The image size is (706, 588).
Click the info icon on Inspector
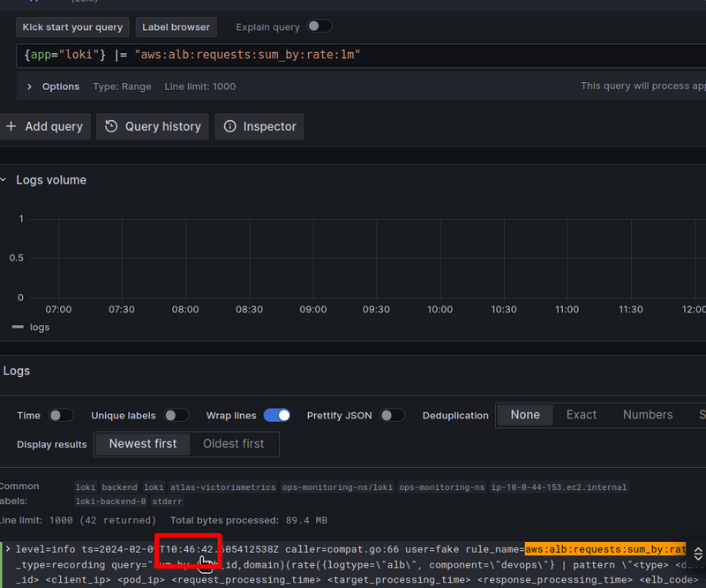click(229, 126)
